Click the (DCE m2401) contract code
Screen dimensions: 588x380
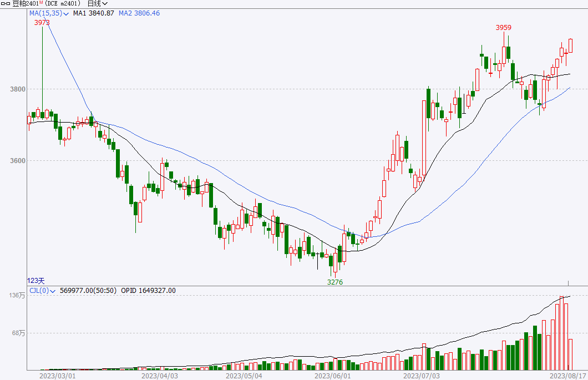click(62, 4)
